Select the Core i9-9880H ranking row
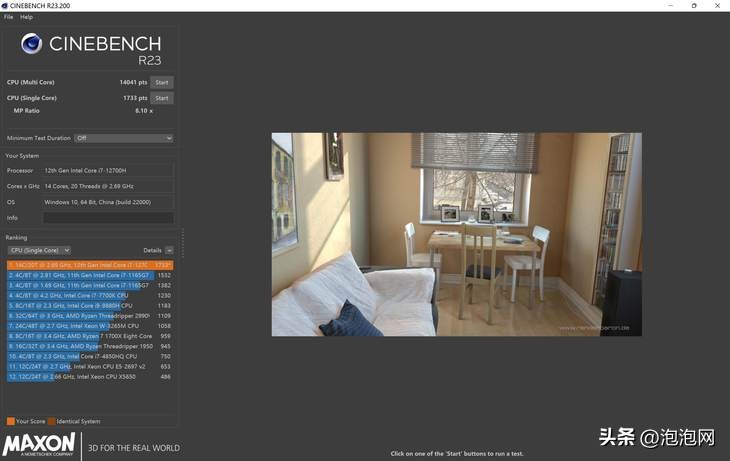The width and height of the screenshot is (730, 461). pyautogui.click(x=90, y=306)
